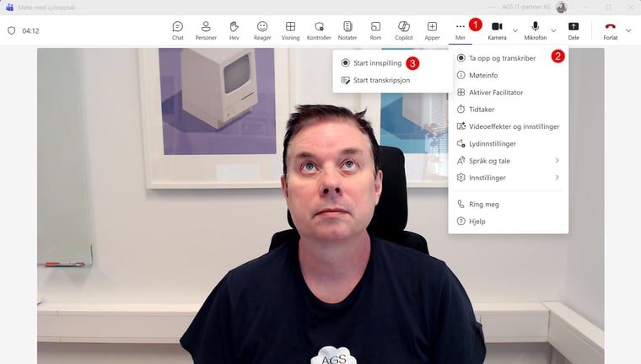The image size is (641, 364).
Task: Open Apper to add an app
Action: (x=432, y=30)
